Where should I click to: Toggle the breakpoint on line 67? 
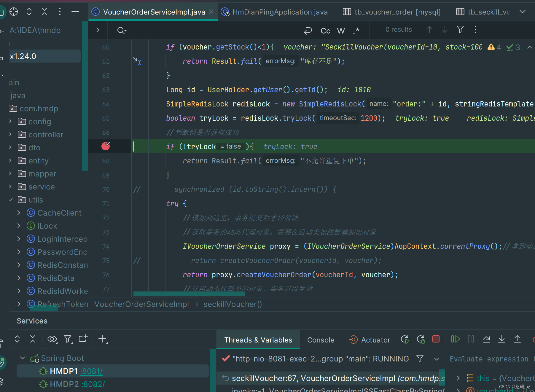pos(106,146)
